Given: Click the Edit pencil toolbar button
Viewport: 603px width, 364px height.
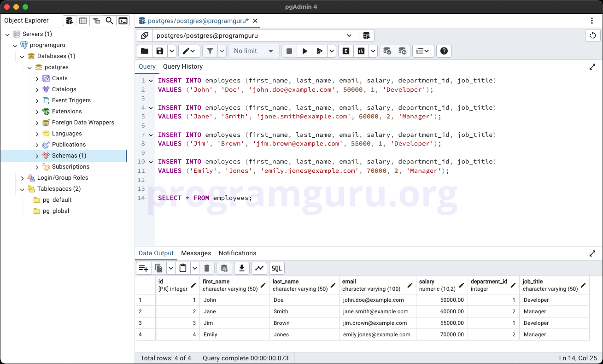Looking at the screenshot, I should tap(189, 51).
